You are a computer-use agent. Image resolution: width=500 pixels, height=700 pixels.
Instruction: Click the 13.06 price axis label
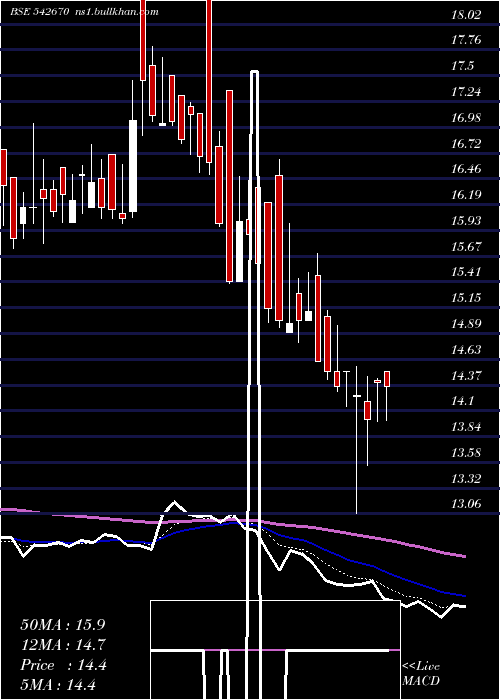coord(466,504)
